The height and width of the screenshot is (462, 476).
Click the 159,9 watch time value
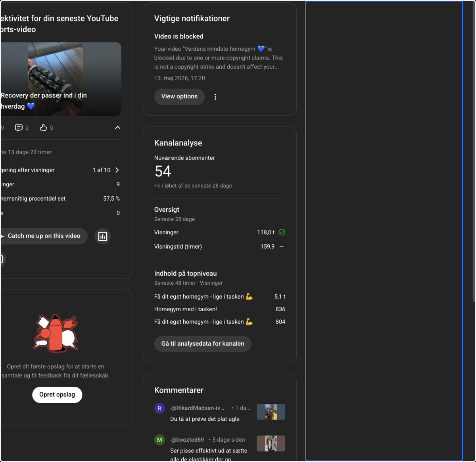(267, 247)
